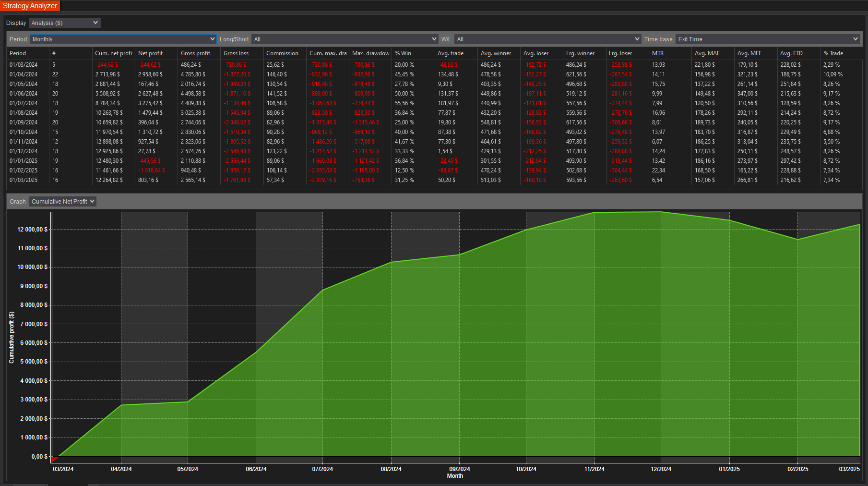Image resolution: width=868 pixels, height=486 pixels.
Task: Click the Cum. max. drawdown column header
Action: click(328, 53)
